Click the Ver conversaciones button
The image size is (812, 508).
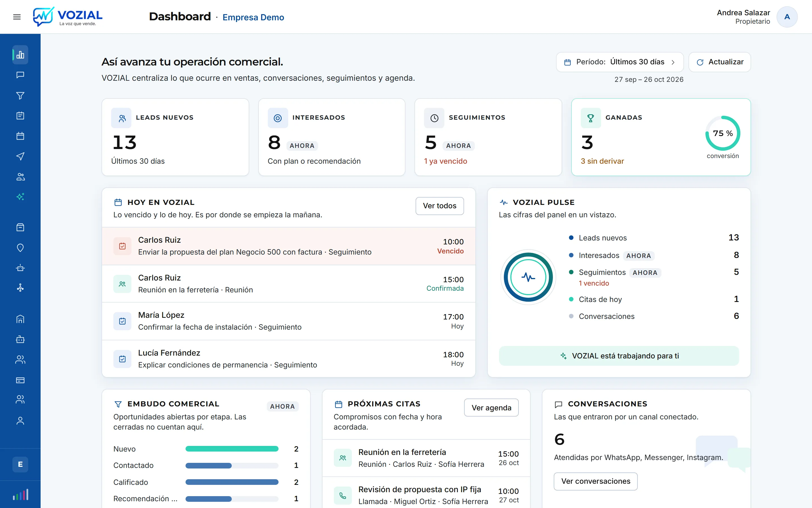point(595,481)
